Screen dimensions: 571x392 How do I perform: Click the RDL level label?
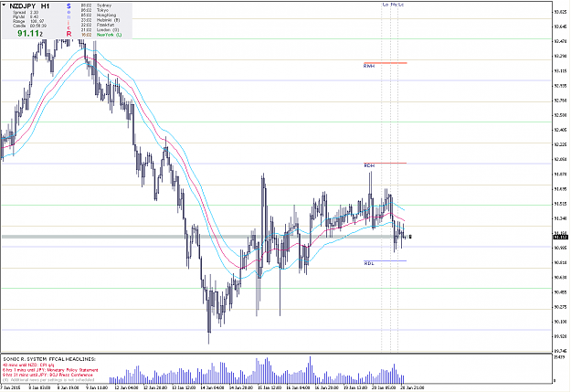(x=369, y=264)
